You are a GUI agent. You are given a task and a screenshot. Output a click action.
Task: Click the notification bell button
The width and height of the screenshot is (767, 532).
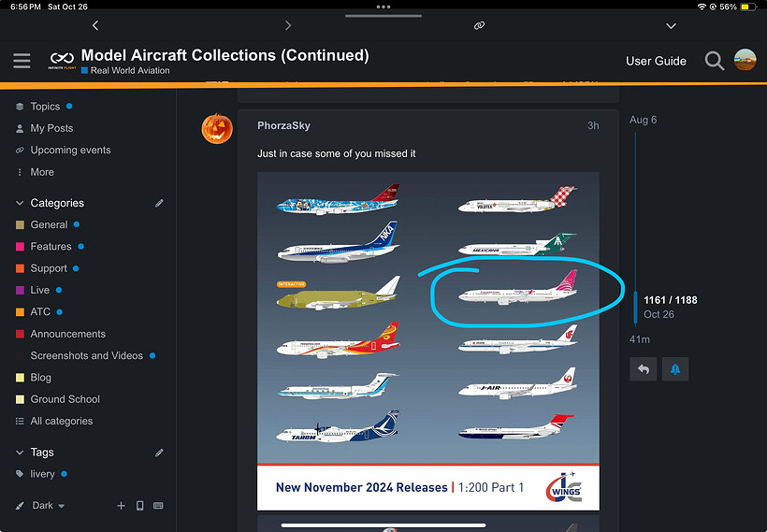coord(674,369)
